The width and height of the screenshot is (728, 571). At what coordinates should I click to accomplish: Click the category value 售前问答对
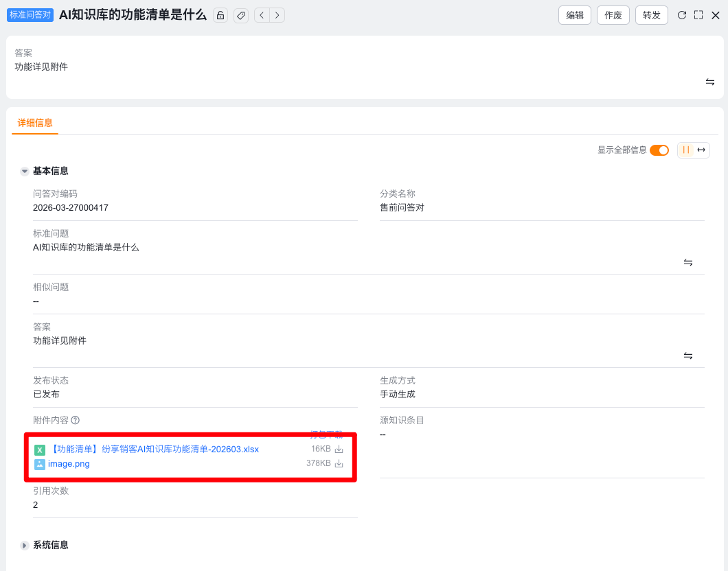click(x=402, y=208)
